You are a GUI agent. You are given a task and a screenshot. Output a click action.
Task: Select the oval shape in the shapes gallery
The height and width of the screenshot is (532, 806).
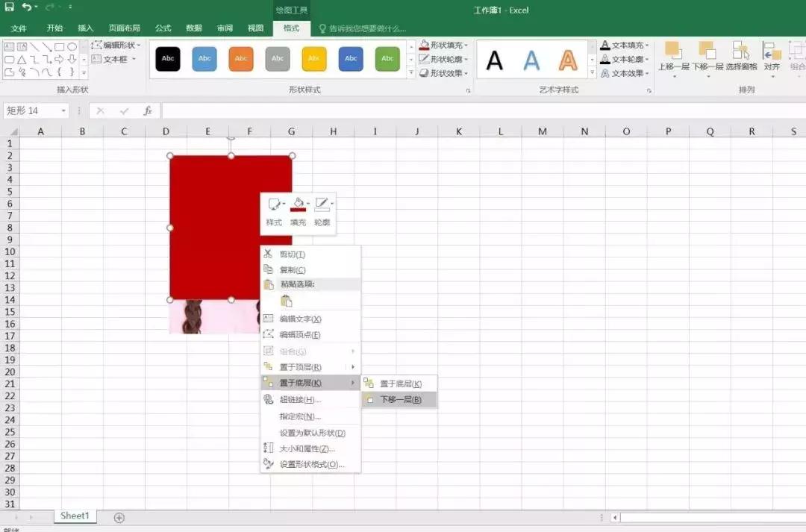tap(72, 47)
